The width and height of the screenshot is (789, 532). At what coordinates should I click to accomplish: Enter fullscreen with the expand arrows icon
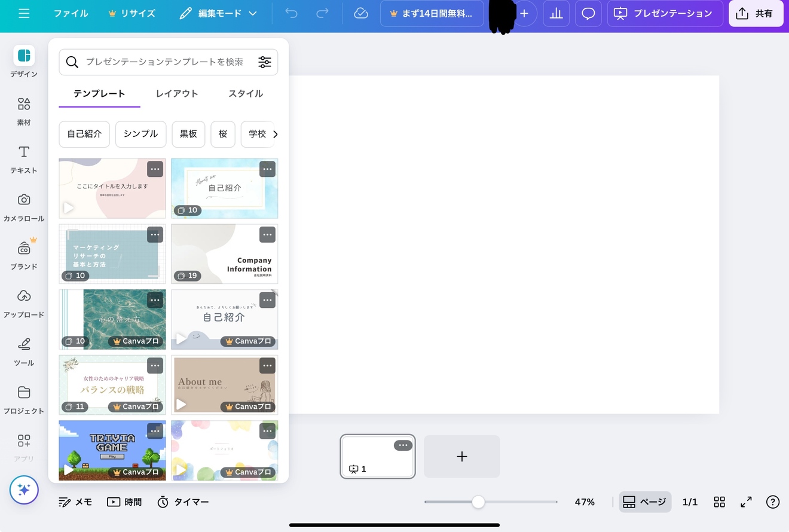[746, 502]
